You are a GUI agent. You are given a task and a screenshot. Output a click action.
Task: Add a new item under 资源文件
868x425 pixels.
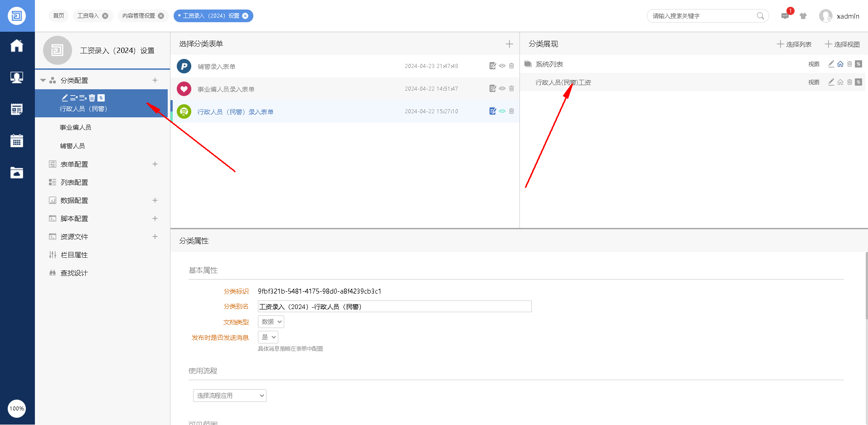pyautogui.click(x=155, y=237)
